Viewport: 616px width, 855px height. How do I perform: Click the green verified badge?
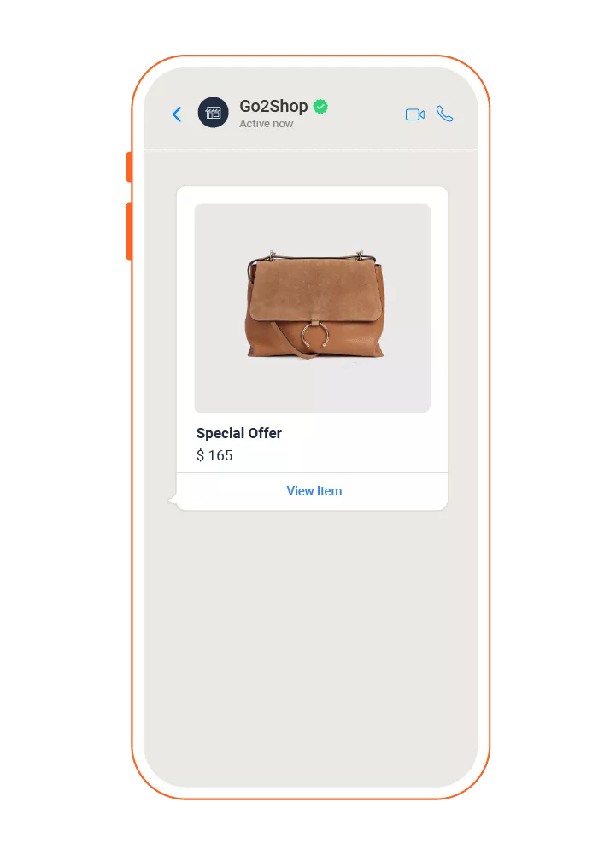(x=321, y=106)
